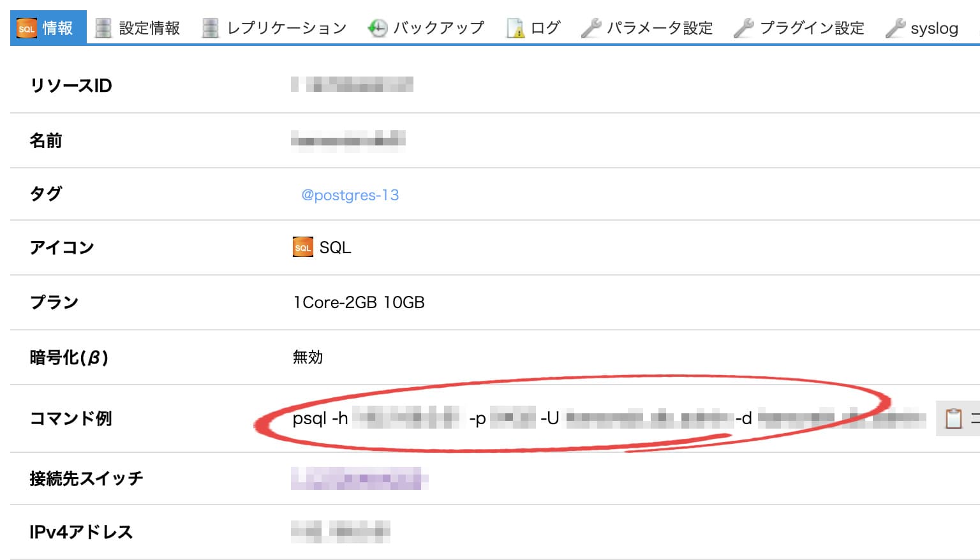Click the blurred リソースID value
Screen dimensions: 980x560
[x=352, y=84]
